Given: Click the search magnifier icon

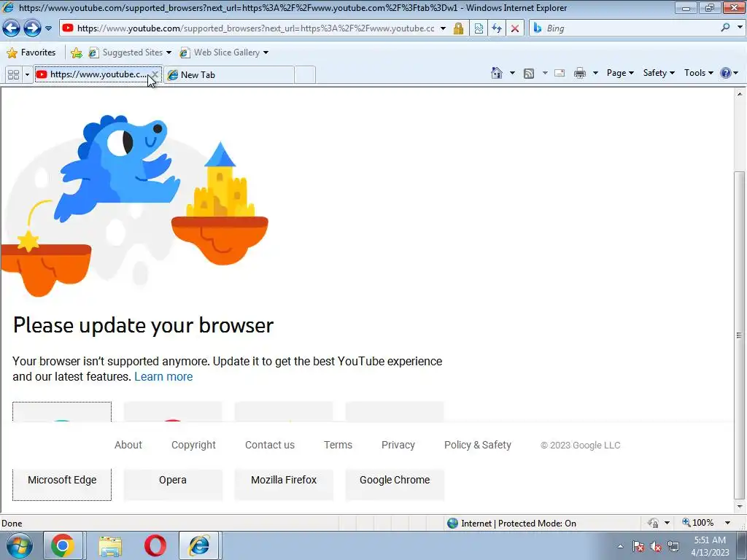Looking at the screenshot, I should [726, 28].
